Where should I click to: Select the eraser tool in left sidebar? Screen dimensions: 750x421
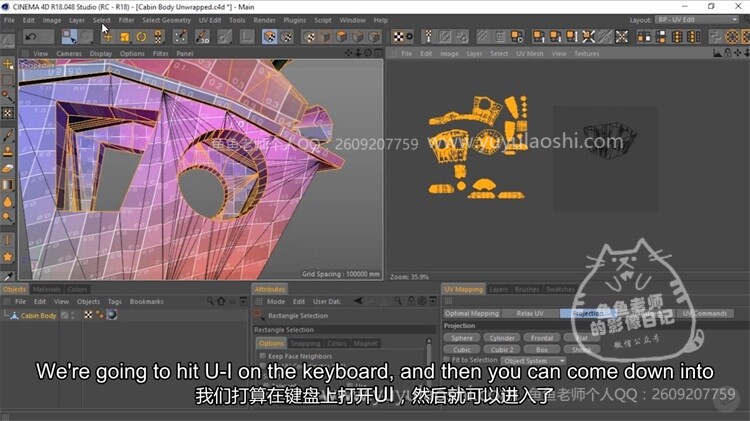(8, 168)
